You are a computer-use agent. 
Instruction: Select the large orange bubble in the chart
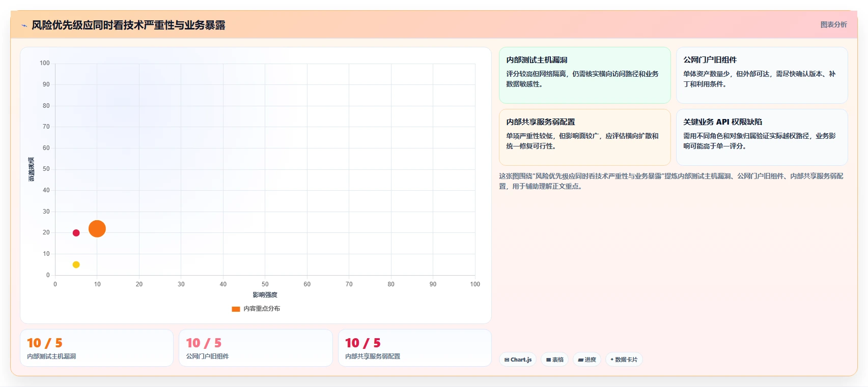97,229
